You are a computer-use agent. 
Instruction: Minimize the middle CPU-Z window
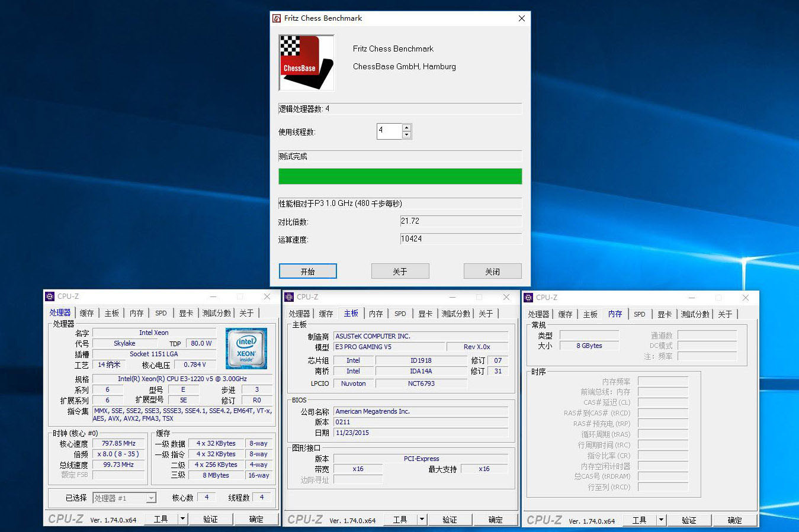pos(452,297)
